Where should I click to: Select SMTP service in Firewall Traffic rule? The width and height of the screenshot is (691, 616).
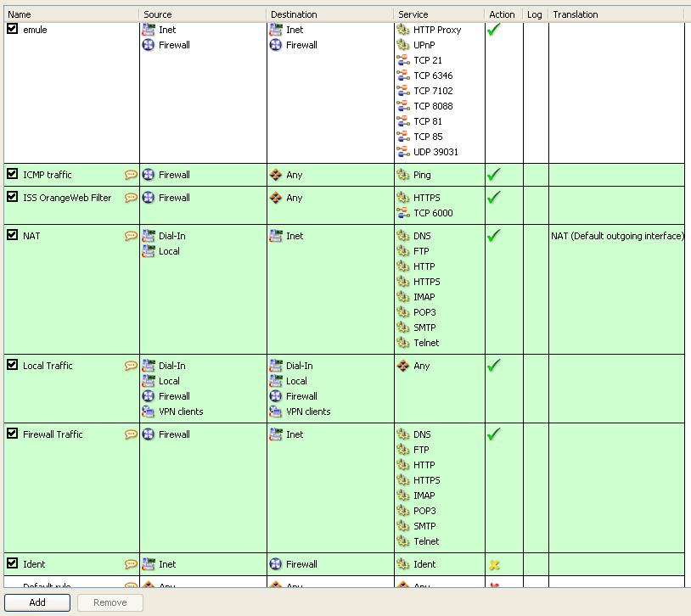coord(424,526)
